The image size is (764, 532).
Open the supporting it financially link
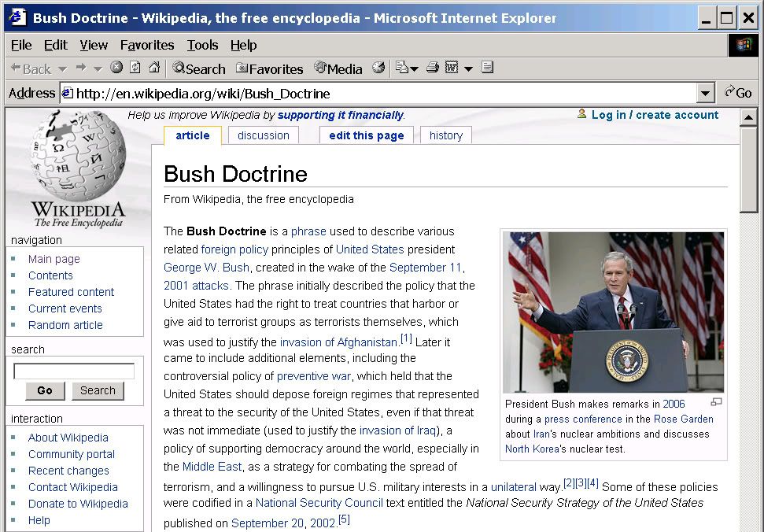[x=340, y=115]
